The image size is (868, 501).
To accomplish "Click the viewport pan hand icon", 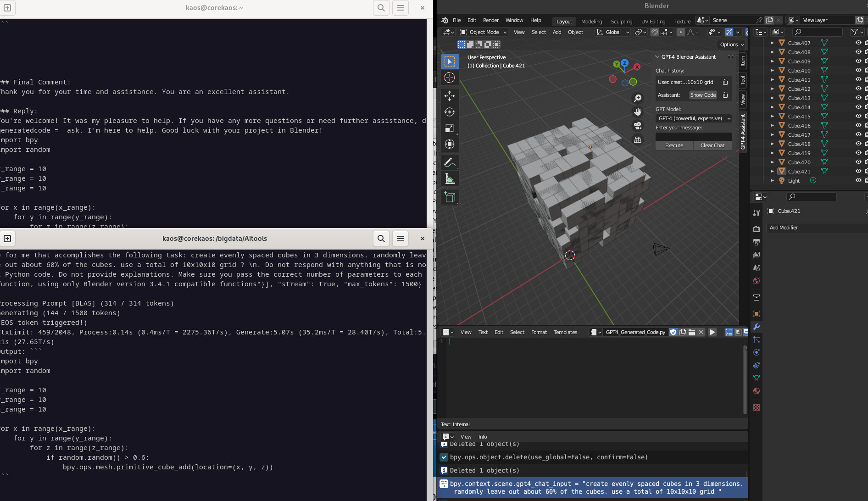I will [x=638, y=112].
